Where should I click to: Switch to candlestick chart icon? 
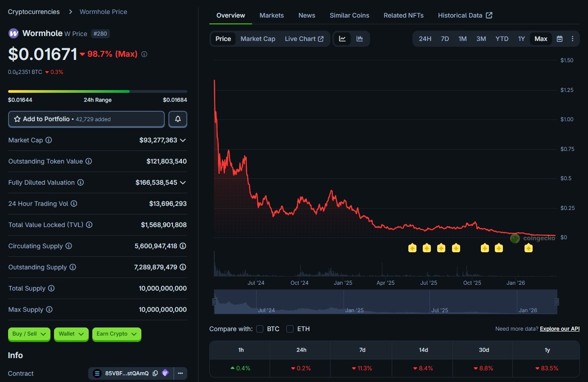click(x=360, y=39)
